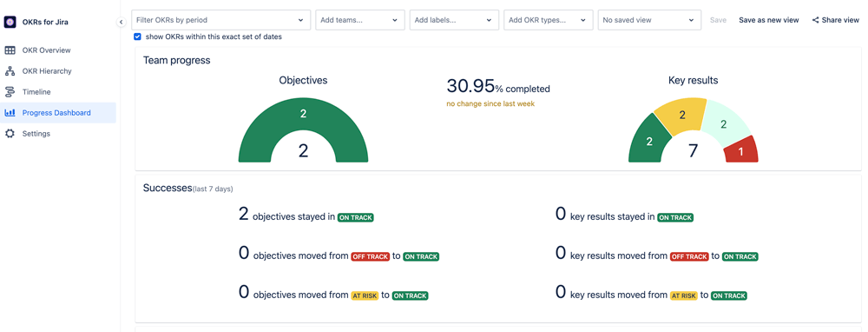Click the Share view icon
Image resolution: width=868 pixels, height=332 pixels.
click(815, 20)
